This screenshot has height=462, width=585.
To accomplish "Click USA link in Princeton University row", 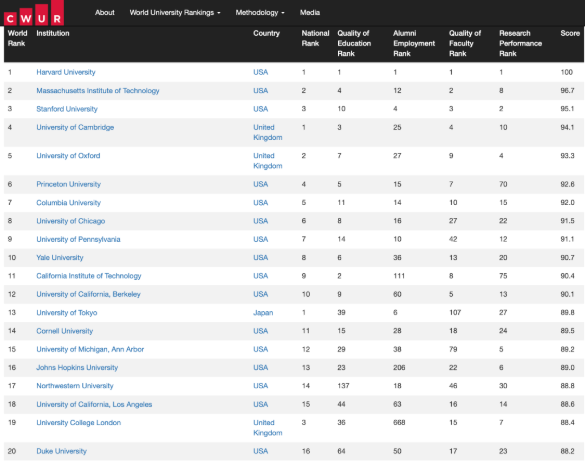I will [260, 184].
